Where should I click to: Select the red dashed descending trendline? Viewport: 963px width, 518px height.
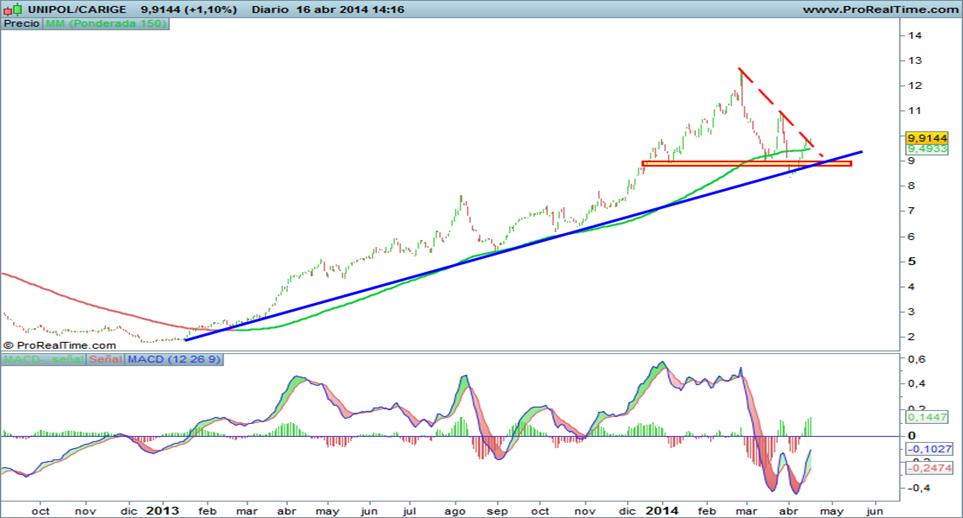(781, 110)
